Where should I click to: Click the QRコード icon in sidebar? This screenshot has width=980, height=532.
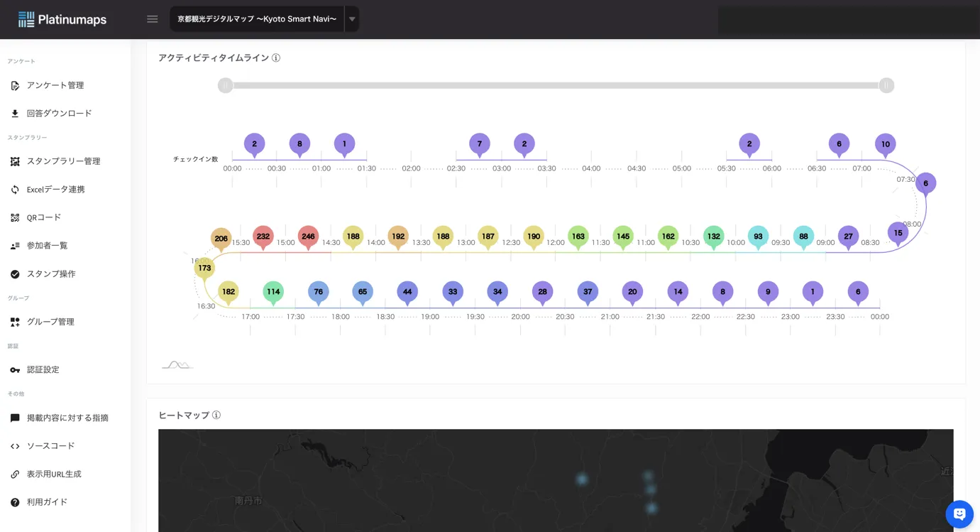click(x=15, y=218)
